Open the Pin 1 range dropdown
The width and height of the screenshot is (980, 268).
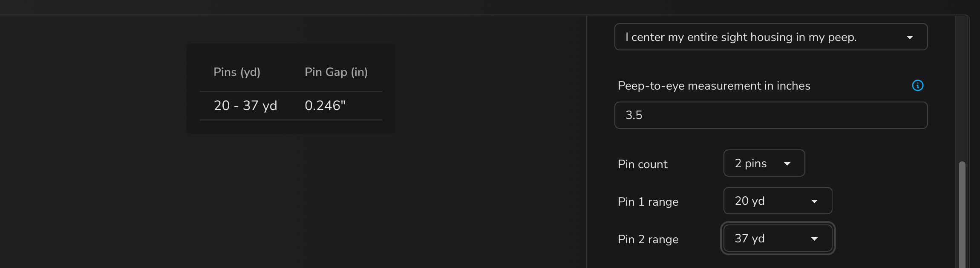[x=778, y=201]
